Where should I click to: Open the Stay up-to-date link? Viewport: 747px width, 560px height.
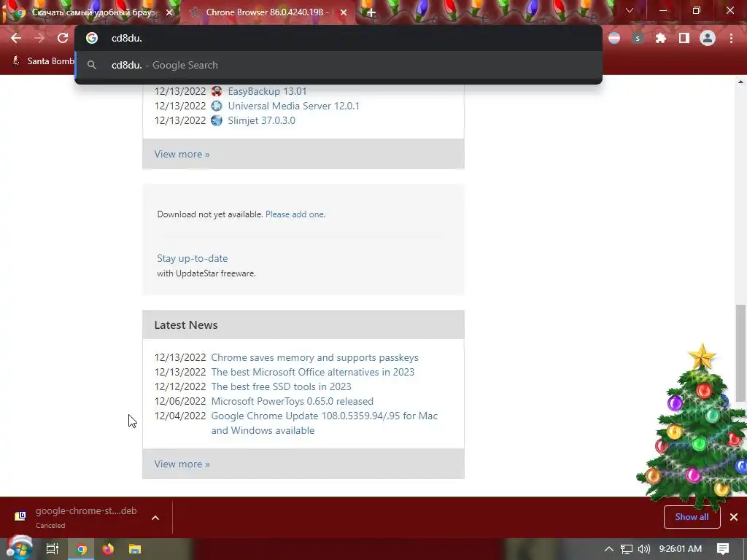pyautogui.click(x=193, y=258)
